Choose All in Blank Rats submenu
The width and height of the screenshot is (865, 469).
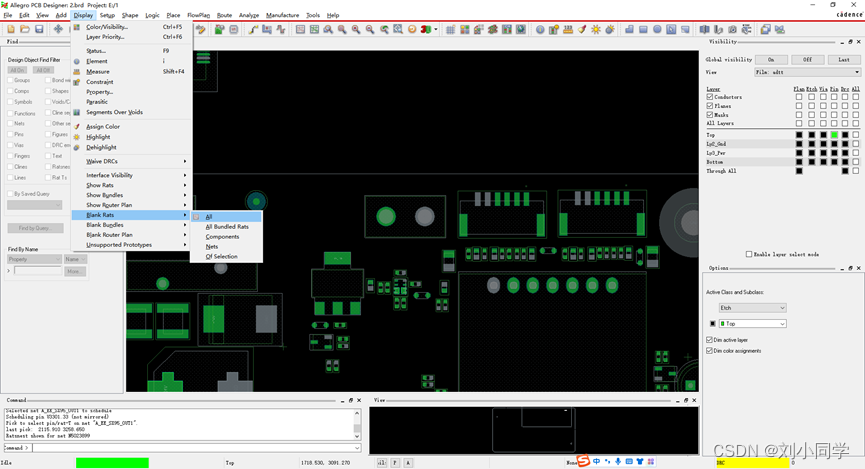209,216
